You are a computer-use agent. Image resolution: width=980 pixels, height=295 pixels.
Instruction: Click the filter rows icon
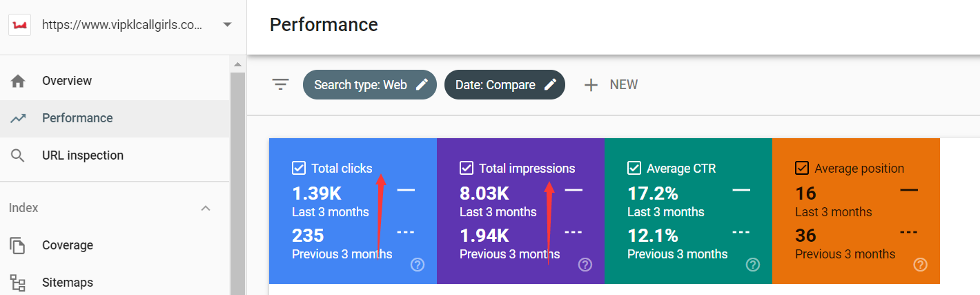pyautogui.click(x=280, y=84)
